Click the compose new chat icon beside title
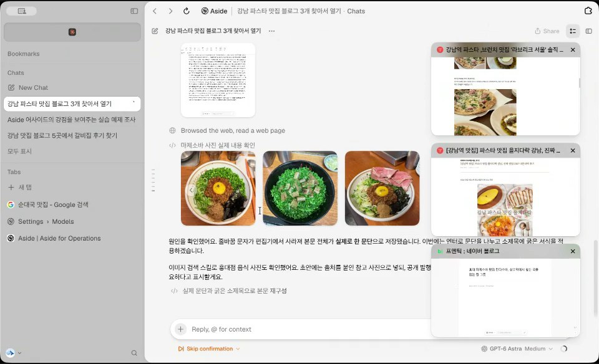Screen dimensions: 599x364 [155, 31]
